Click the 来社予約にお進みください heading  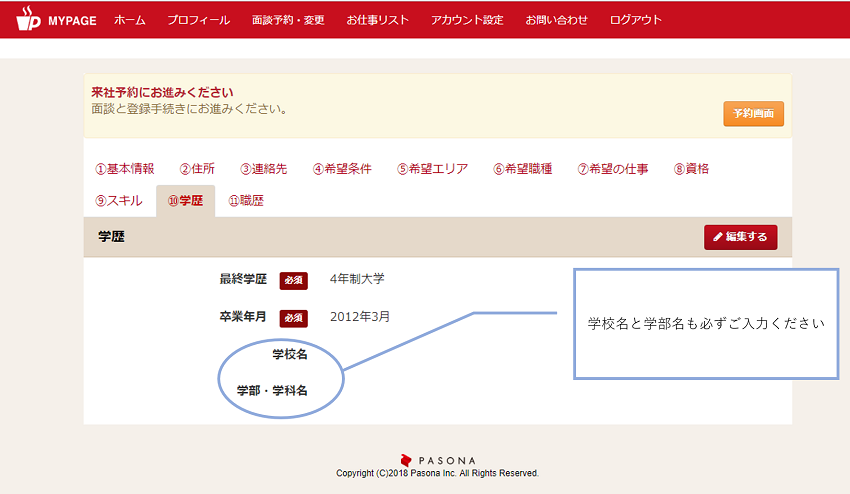(x=162, y=92)
